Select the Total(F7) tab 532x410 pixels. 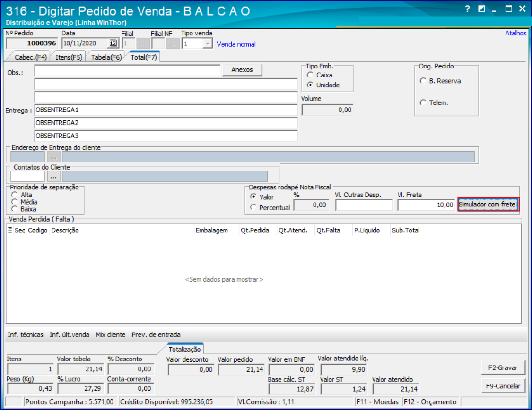[144, 57]
